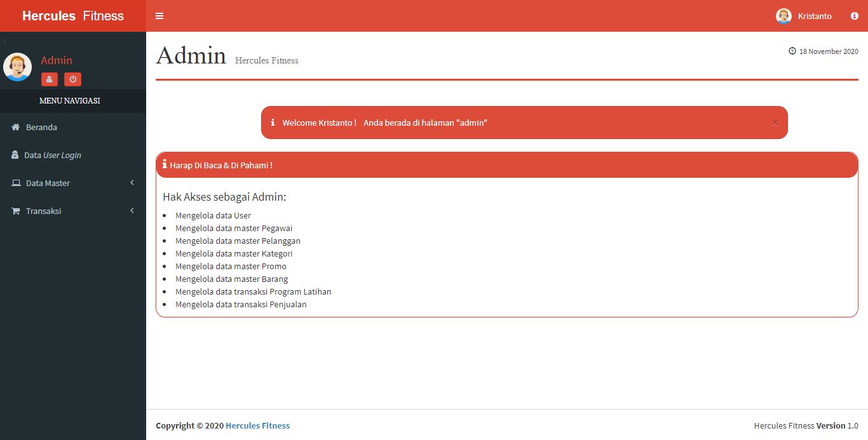Select the Hercules Fitness subtitle beside Admin
This screenshot has height=440, width=868.
coord(266,60)
